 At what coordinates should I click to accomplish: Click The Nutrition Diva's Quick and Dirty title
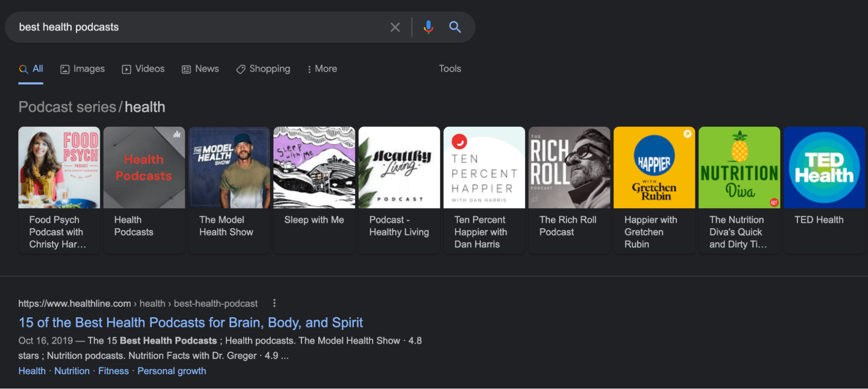[738, 232]
